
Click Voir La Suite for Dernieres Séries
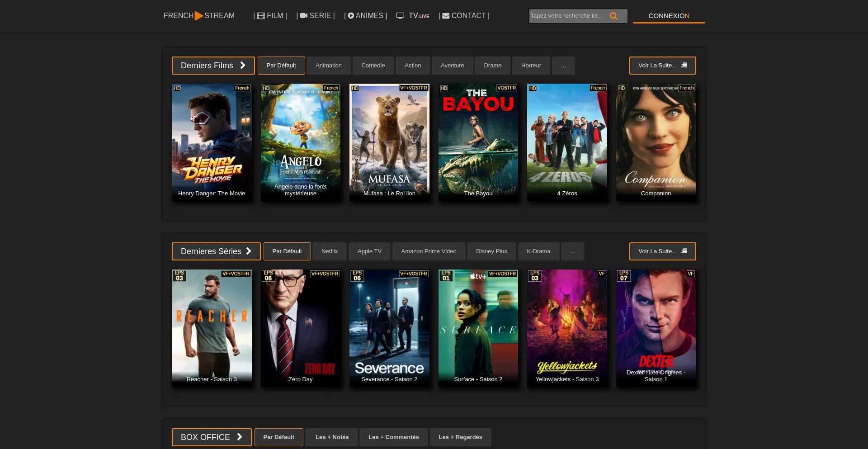[663, 251]
